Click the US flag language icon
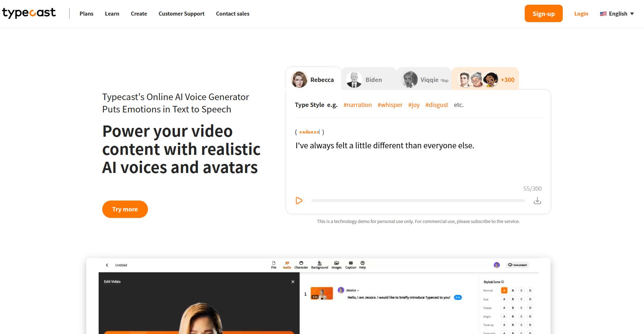This screenshot has width=644, height=334. pyautogui.click(x=603, y=14)
